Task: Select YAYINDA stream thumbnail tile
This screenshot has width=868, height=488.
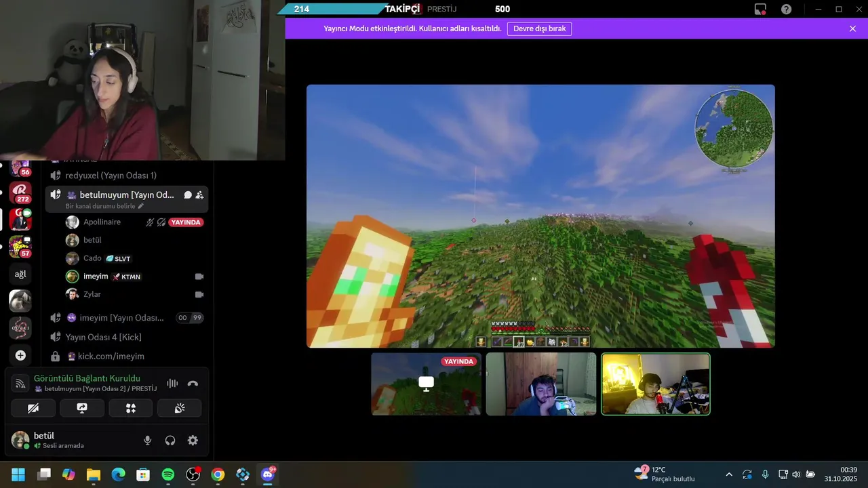Action: click(x=426, y=384)
